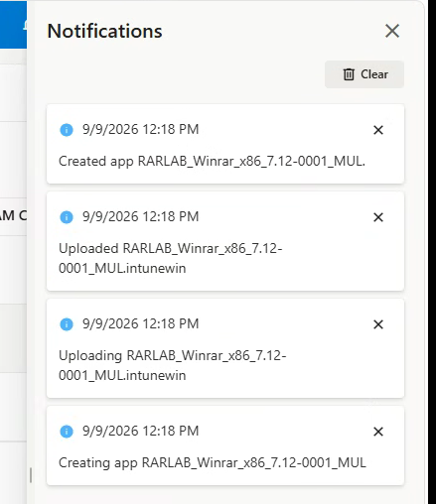Dismiss the "Uploaded" intunewin notification
Screen dimensions: 436x504
click(x=378, y=217)
